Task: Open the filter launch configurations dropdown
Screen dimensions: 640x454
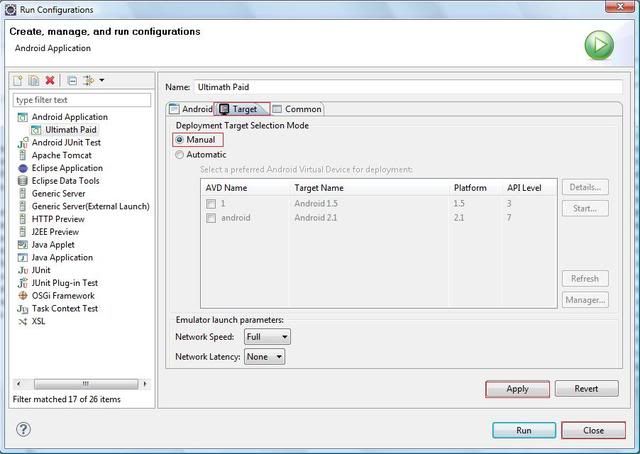Action: click(93, 80)
